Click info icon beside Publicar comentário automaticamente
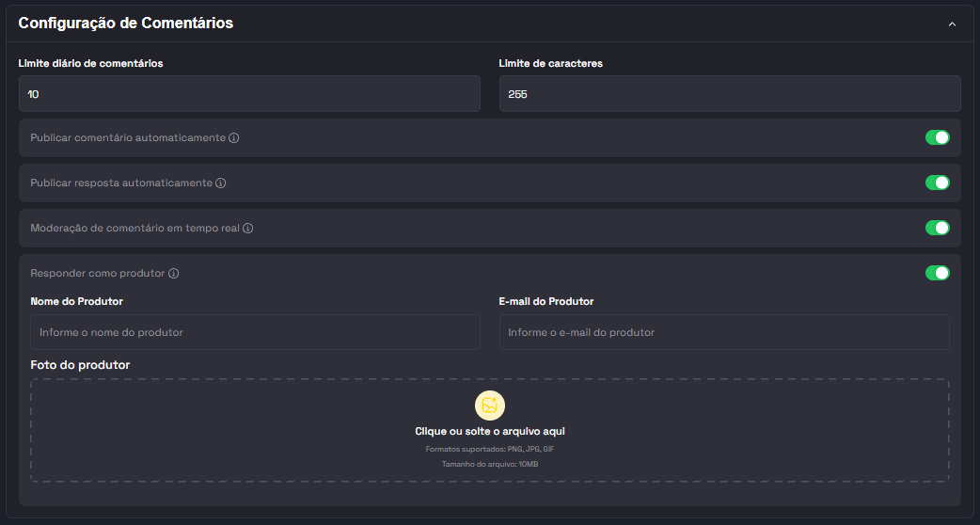Screen dimensions: 980x525 (234, 138)
